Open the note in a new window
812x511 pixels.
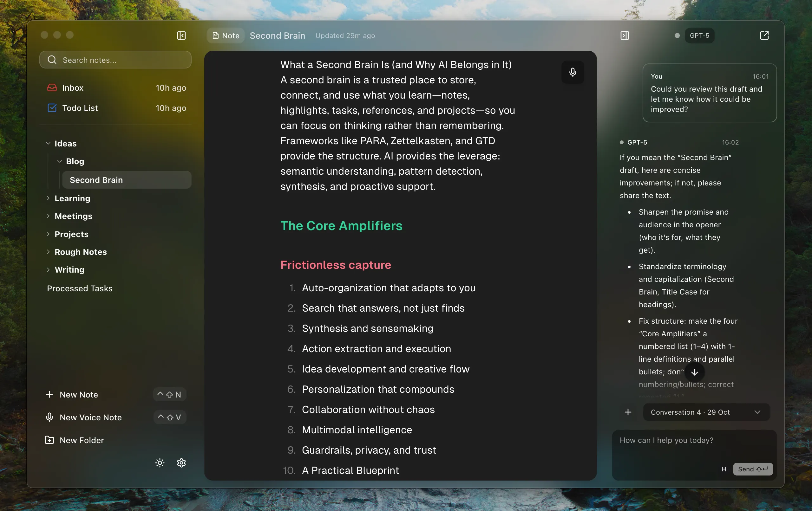pyautogui.click(x=764, y=36)
